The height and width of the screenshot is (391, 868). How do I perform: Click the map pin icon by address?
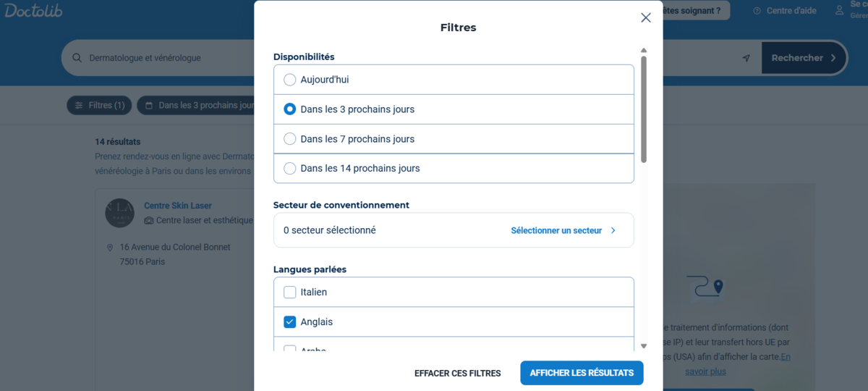tap(110, 248)
